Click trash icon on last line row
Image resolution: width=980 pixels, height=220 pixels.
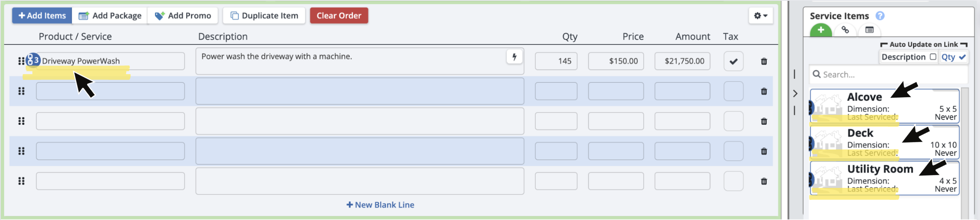tap(764, 181)
